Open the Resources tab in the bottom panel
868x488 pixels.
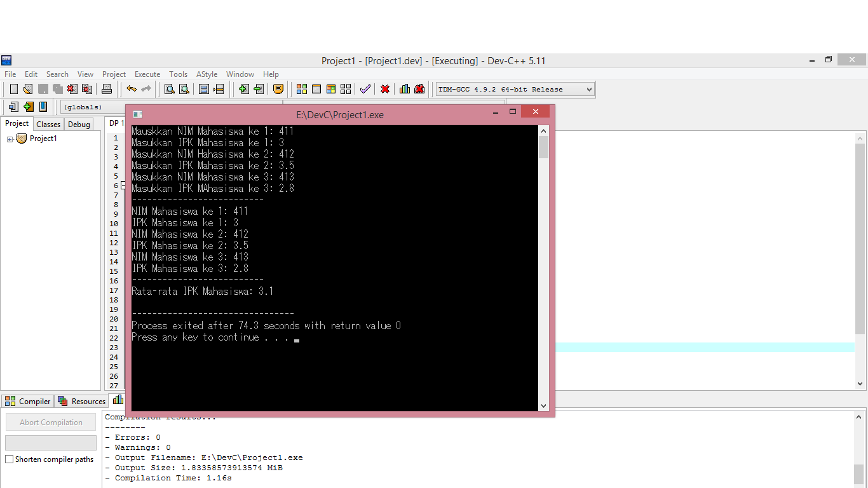81,401
